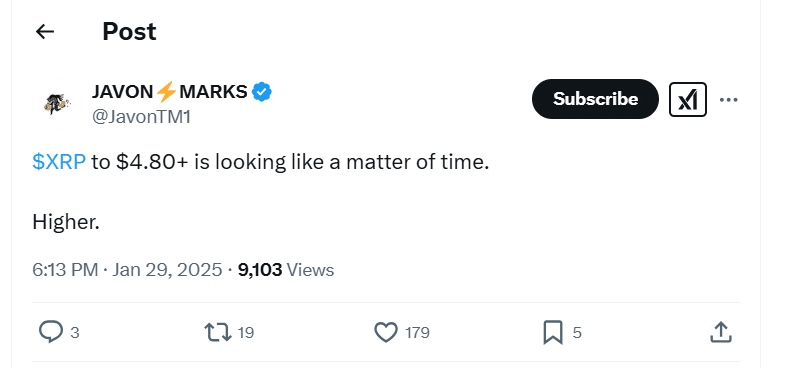Go back using the left arrow
The height and width of the screenshot is (368, 801).
(45, 32)
